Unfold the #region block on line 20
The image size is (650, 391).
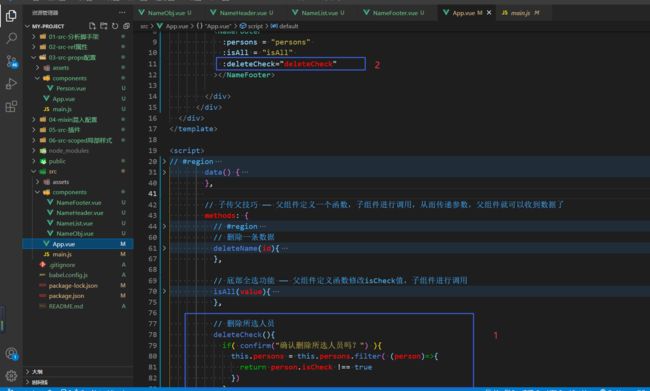pyautogui.click(x=164, y=161)
